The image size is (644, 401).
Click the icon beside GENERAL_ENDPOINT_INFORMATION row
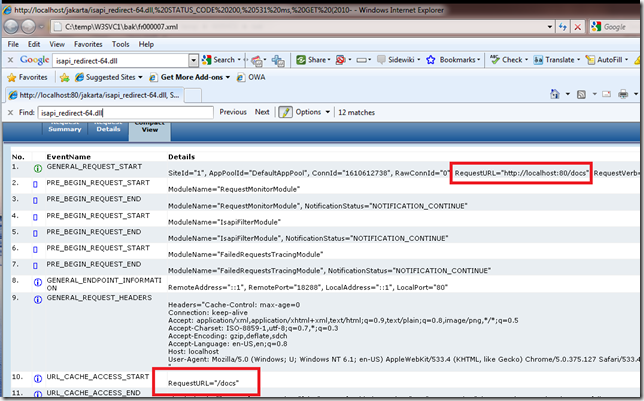(37, 283)
